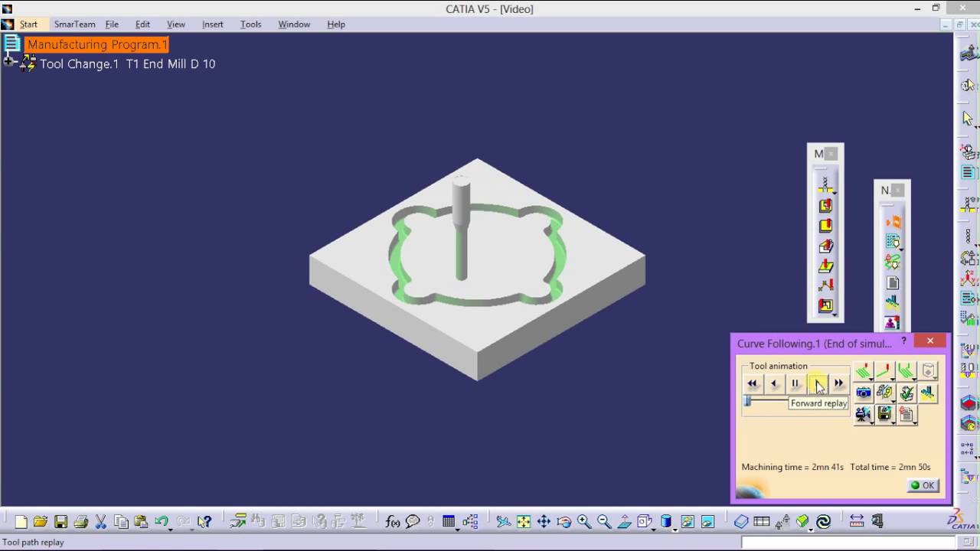Open the Edit menu
The height and width of the screenshot is (551, 980).
(142, 24)
